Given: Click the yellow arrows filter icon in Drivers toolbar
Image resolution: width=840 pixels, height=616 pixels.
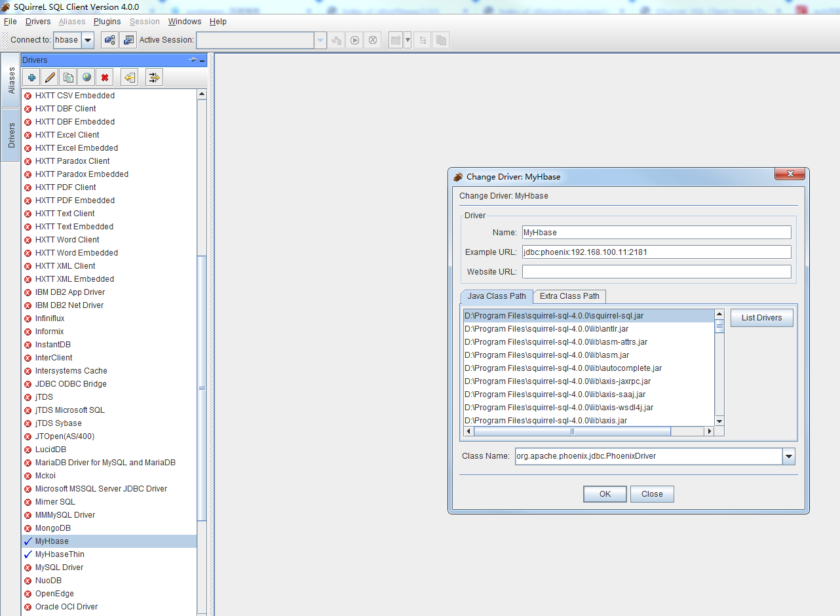Looking at the screenshot, I should [x=154, y=77].
